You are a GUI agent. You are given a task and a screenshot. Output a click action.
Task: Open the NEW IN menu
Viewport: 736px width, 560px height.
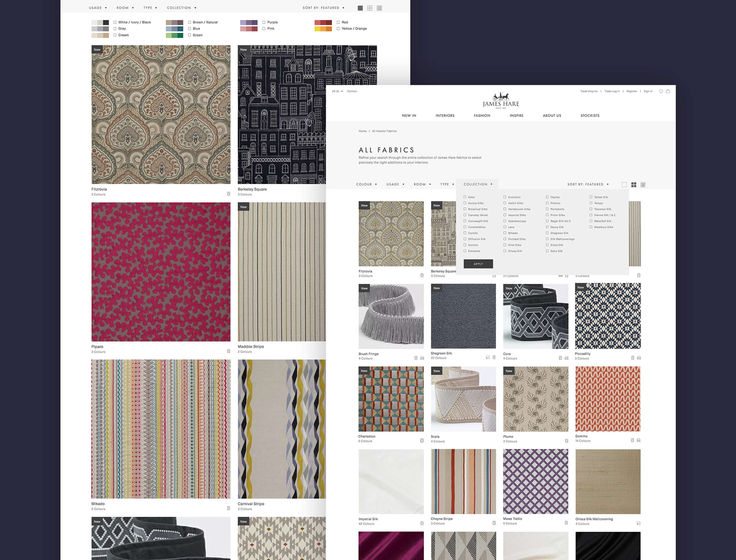[x=409, y=116]
